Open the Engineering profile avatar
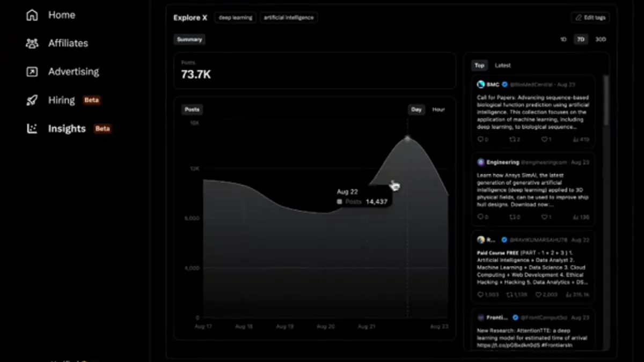 pyautogui.click(x=481, y=162)
